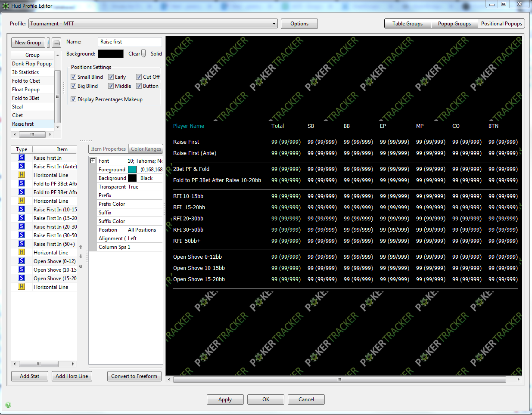The width and height of the screenshot is (532, 415).
Task: Toggle the Big Blind position checkbox
Action: click(73, 86)
